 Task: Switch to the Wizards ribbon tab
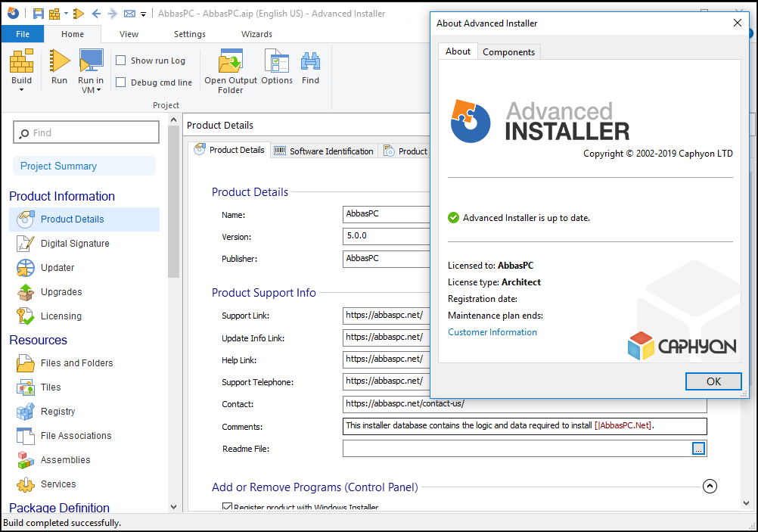[x=256, y=34]
